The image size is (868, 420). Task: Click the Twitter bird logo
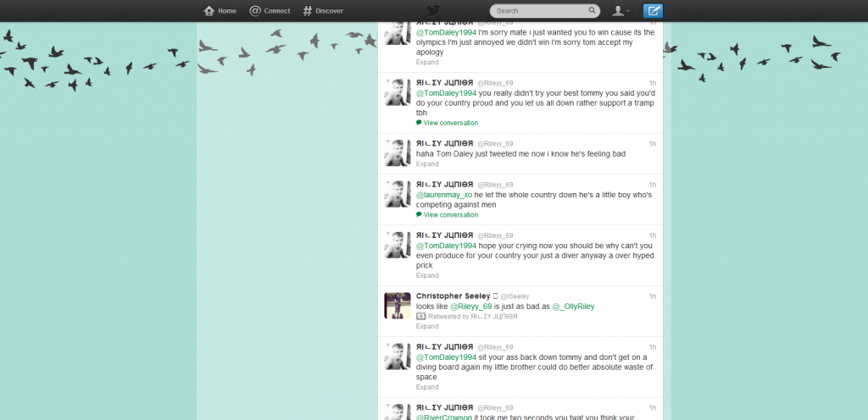click(433, 11)
